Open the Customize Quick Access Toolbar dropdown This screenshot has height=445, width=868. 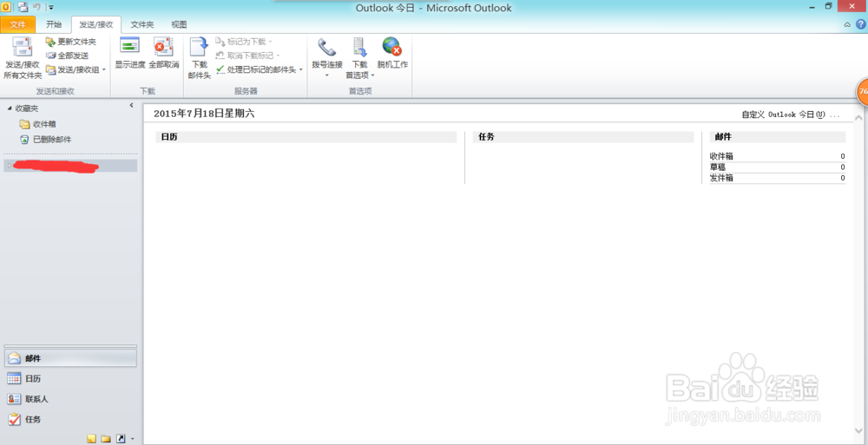tap(51, 8)
